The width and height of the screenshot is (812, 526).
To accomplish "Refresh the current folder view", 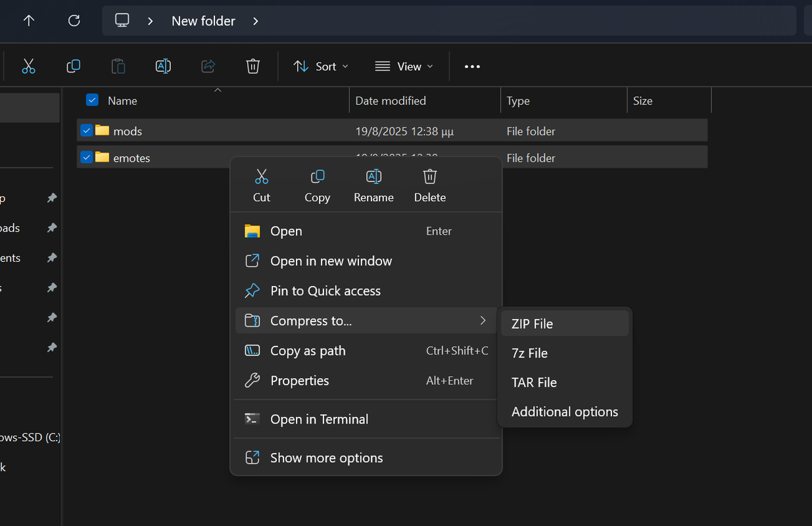I will click(74, 21).
